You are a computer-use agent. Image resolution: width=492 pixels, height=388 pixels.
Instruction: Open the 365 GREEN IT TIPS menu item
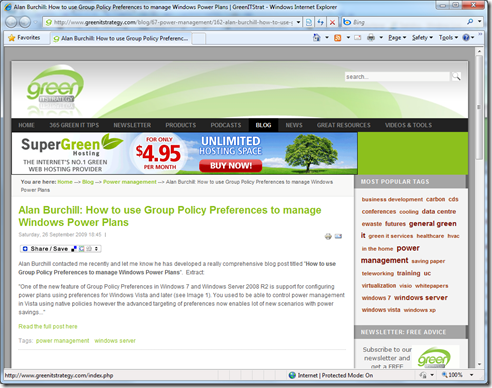click(x=74, y=125)
